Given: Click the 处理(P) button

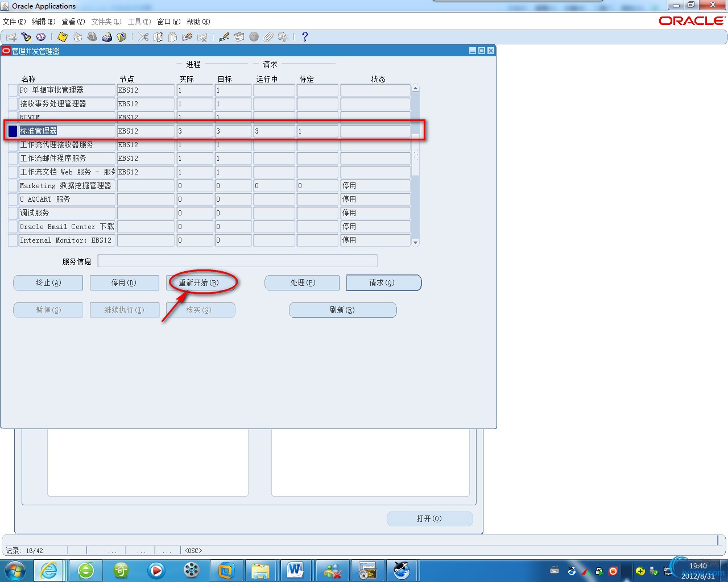Looking at the screenshot, I should coord(302,282).
